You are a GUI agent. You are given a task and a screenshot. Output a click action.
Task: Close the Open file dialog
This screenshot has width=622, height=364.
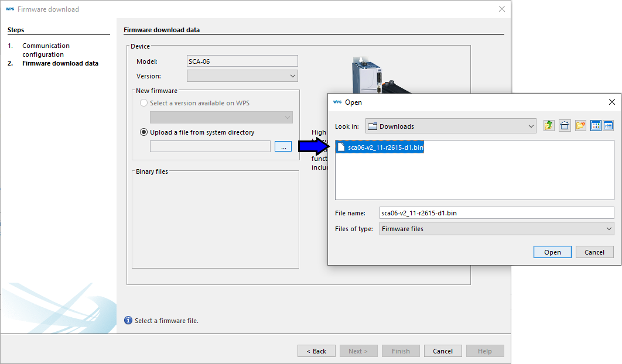[x=612, y=102]
